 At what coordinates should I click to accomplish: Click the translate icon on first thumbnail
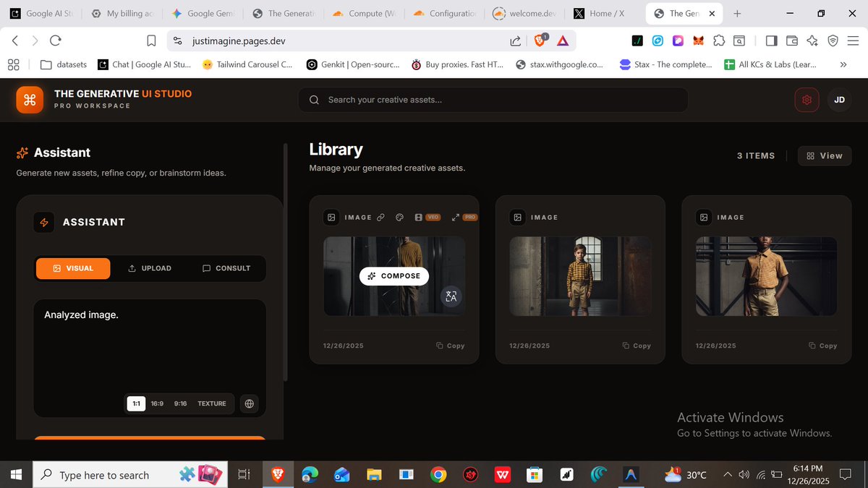451,296
